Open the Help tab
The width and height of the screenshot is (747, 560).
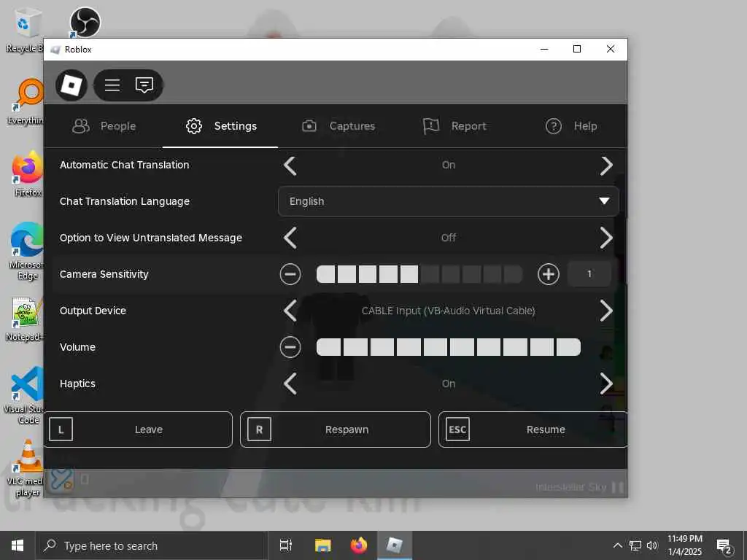point(570,126)
